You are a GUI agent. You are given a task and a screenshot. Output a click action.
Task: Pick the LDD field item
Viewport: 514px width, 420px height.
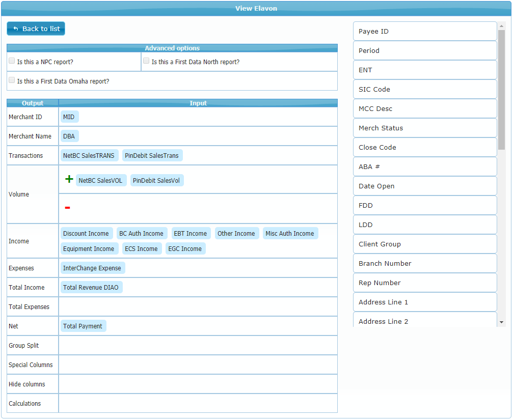click(425, 225)
